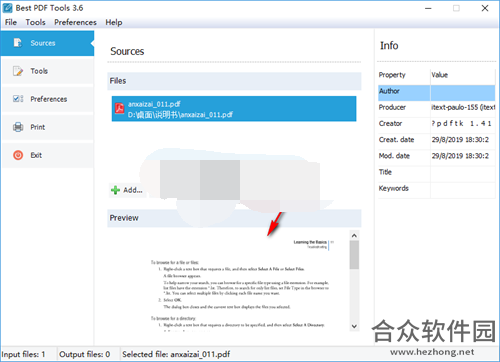Minimize the Best PDF Tools window

[428, 8]
